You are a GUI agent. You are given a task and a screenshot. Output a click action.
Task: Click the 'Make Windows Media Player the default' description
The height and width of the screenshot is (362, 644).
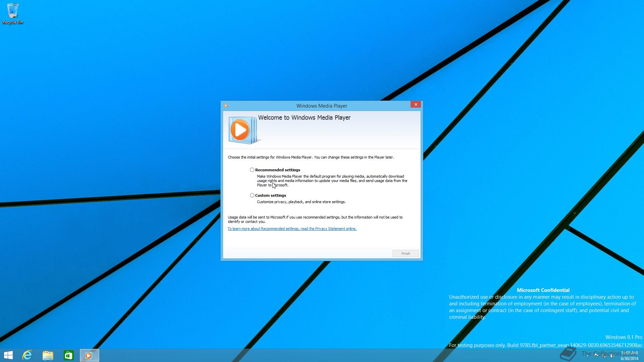(332, 181)
